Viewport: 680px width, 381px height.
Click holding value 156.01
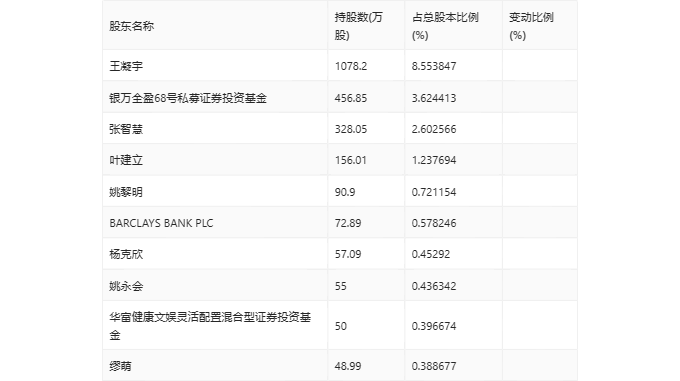pyautogui.click(x=351, y=160)
